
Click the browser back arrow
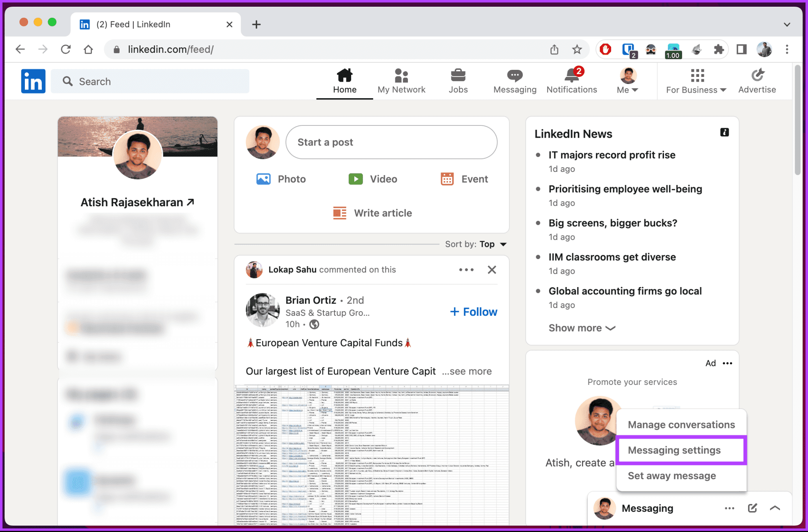pos(20,49)
